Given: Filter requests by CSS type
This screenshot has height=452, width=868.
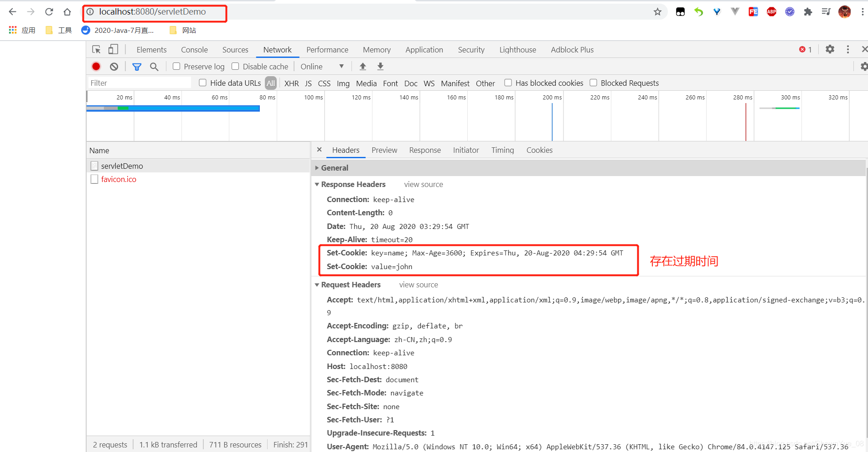Looking at the screenshot, I should 324,83.
